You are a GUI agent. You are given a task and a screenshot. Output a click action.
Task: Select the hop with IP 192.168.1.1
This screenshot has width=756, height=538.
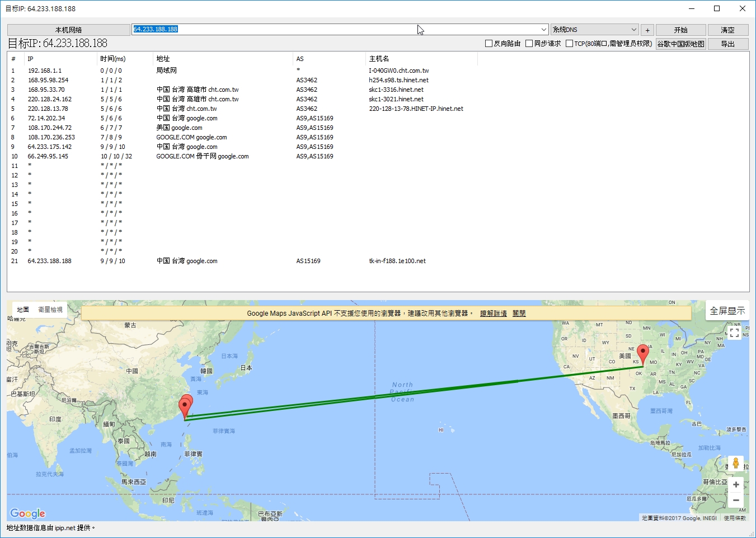(x=45, y=71)
